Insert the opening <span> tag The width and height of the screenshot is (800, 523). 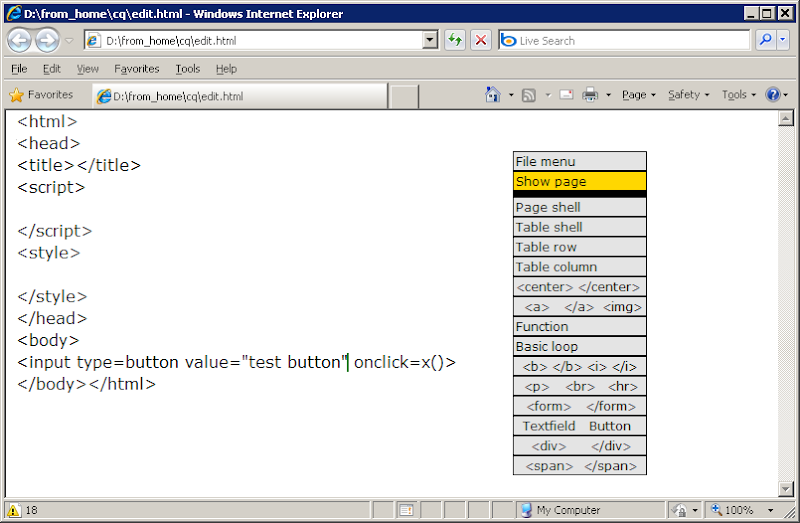[549, 466]
